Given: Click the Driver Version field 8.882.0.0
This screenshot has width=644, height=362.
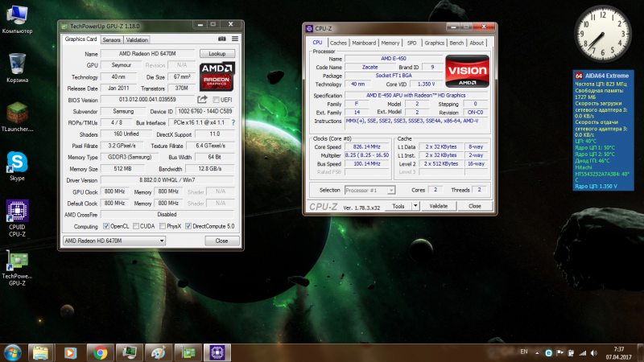Looking at the screenshot, I should (167, 179).
